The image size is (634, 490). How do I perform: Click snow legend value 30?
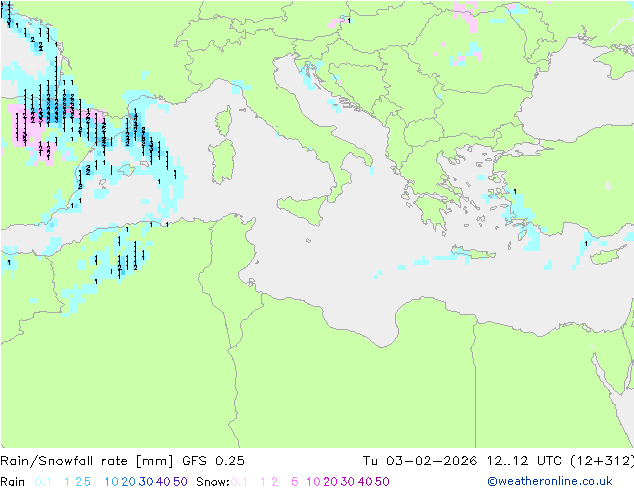[348, 482]
